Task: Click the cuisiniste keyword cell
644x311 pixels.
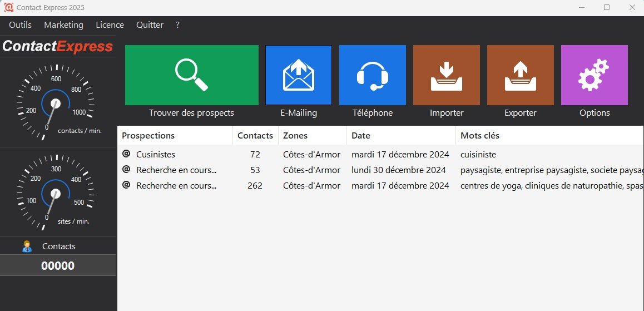Action: pos(478,155)
